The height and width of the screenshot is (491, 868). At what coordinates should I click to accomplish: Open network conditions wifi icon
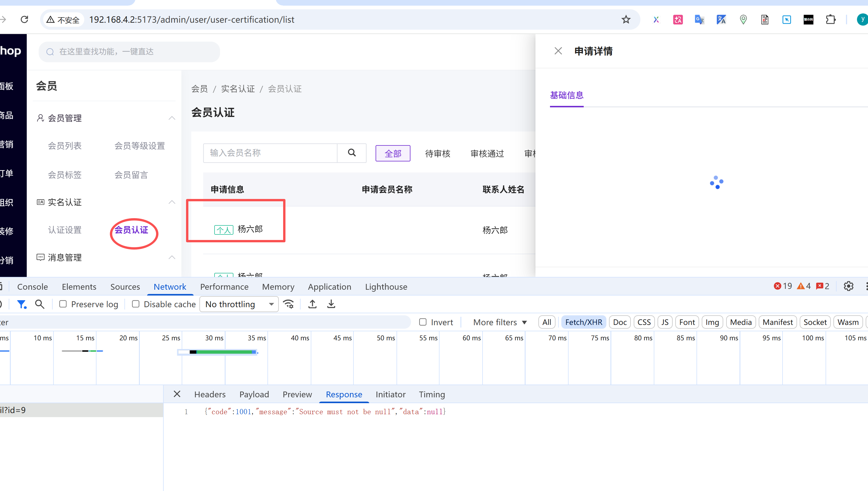(288, 304)
